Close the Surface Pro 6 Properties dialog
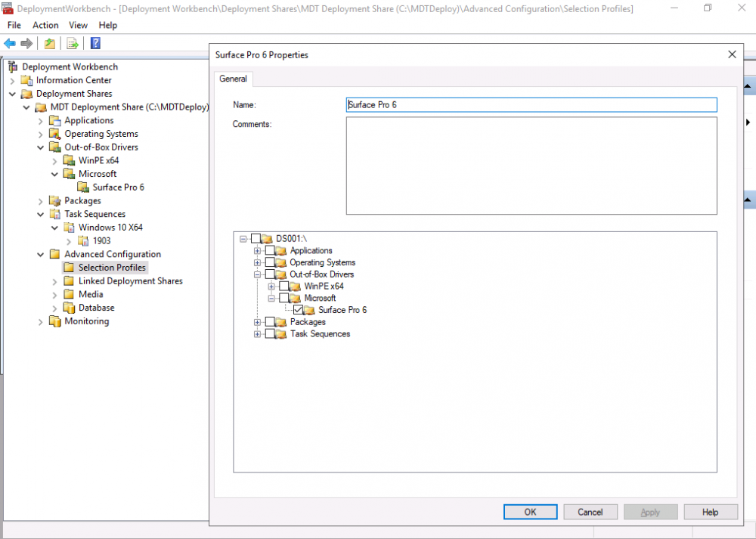The image size is (756, 539). coord(732,54)
